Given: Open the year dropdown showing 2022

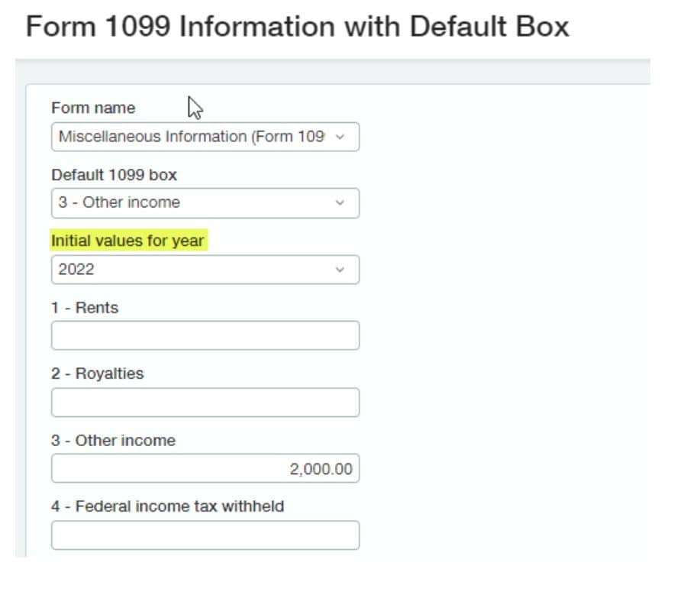Looking at the screenshot, I should pos(205,269).
